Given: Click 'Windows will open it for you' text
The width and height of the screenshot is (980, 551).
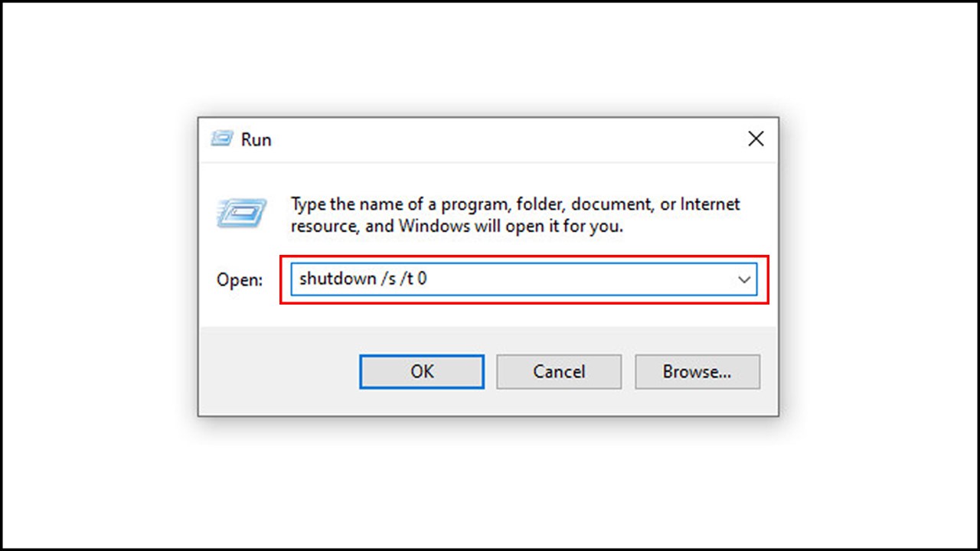Looking at the screenshot, I should [x=511, y=227].
